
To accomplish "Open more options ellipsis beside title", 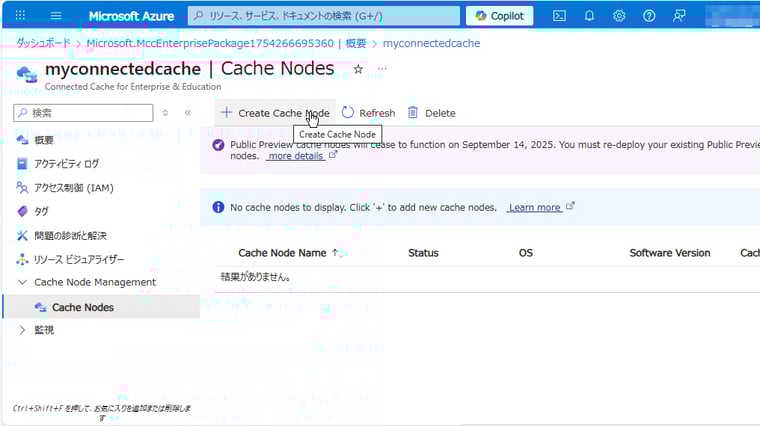I will click(x=382, y=69).
